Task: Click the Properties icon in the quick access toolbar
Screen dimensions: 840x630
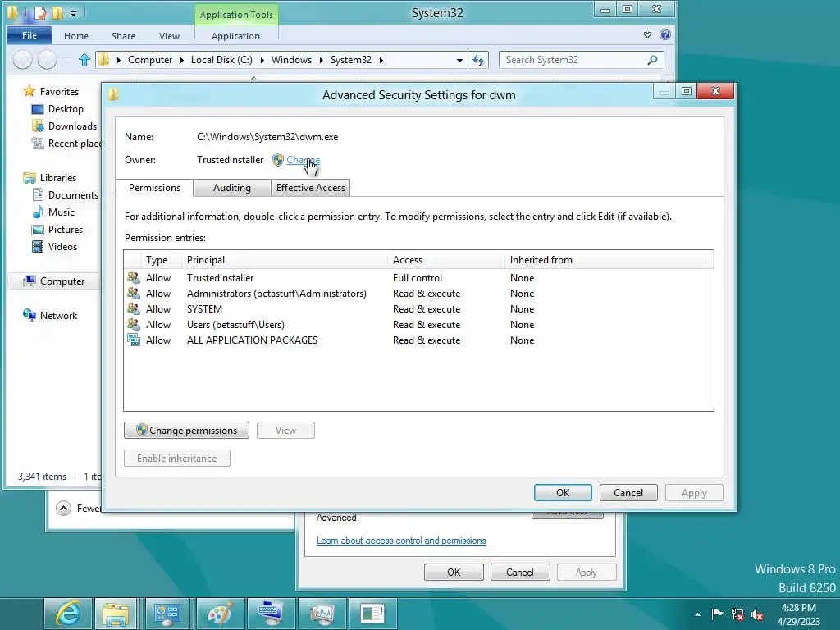Action: pyautogui.click(x=41, y=12)
